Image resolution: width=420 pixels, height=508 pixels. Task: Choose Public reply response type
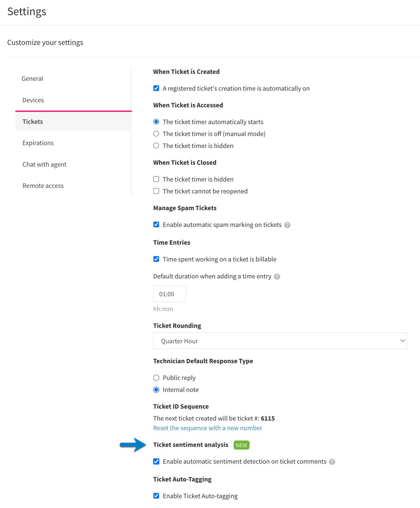click(x=156, y=378)
